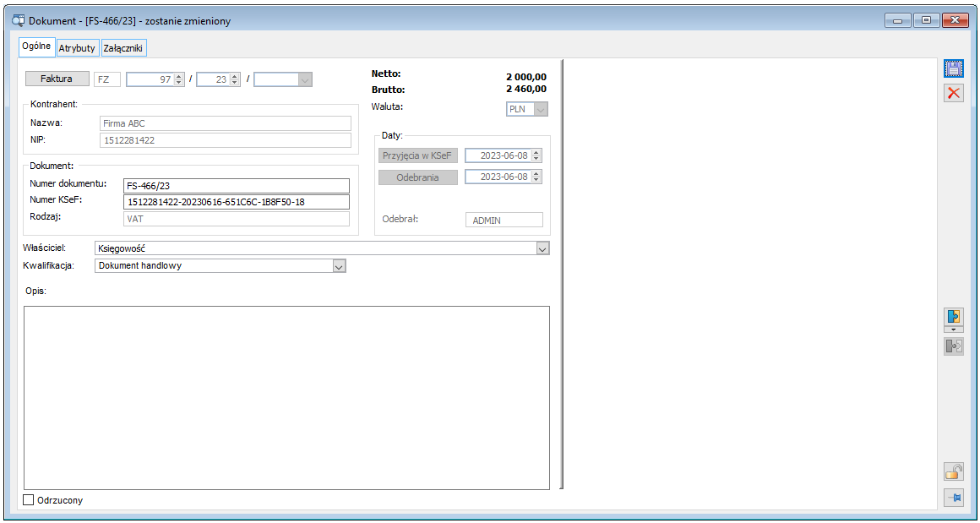Click the Dokument group label
This screenshot has height=523, width=980.
tap(52, 166)
